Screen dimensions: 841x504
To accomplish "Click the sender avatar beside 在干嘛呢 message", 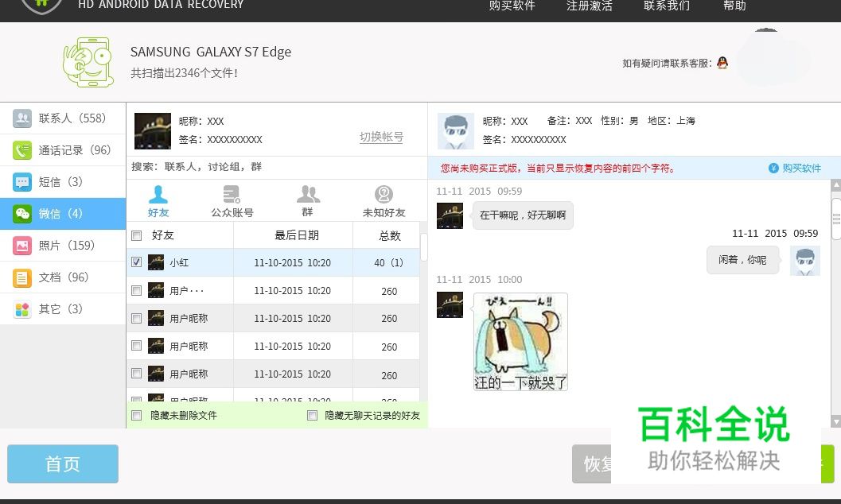I will (450, 215).
